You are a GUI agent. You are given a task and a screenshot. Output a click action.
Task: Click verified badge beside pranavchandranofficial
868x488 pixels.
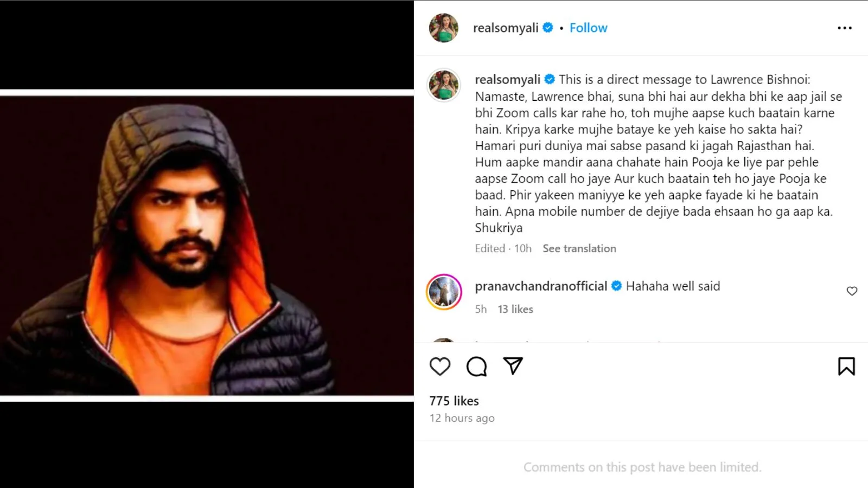click(x=616, y=286)
